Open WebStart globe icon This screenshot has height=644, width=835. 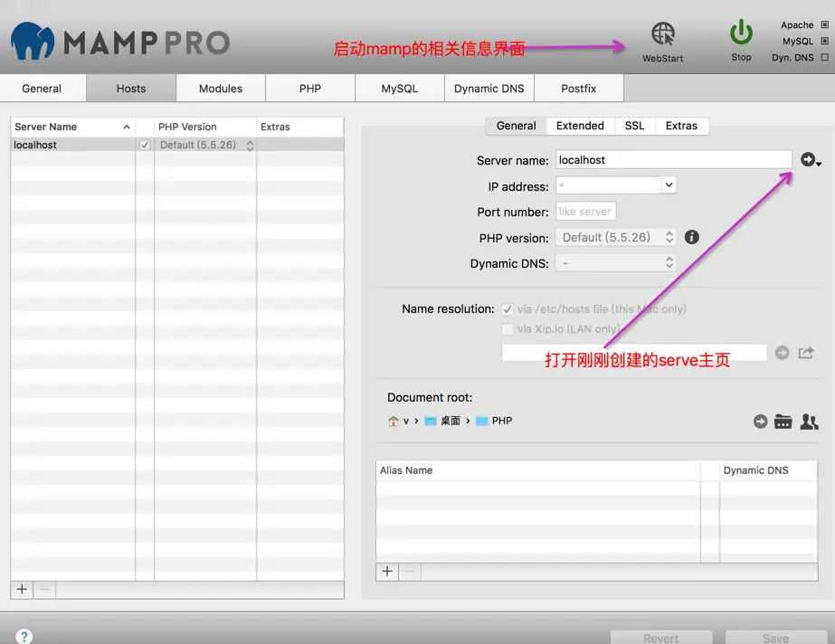pos(663,34)
